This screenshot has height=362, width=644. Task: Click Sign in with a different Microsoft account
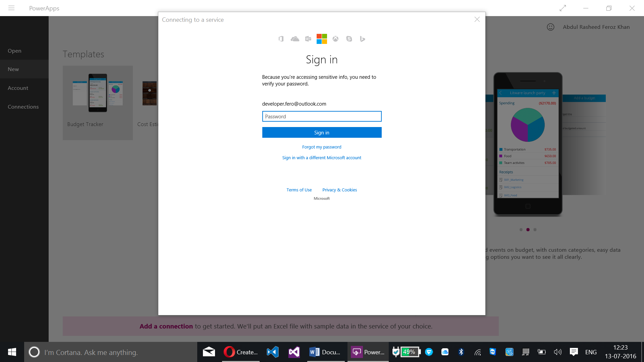(322, 158)
